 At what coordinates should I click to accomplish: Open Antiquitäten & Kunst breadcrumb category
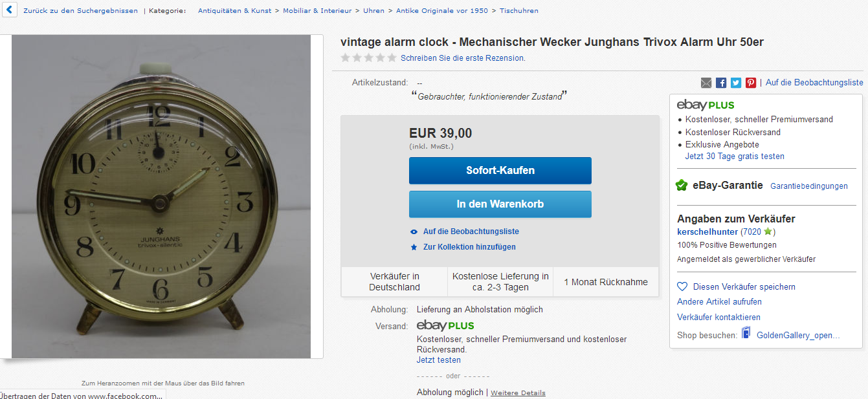tap(236, 11)
